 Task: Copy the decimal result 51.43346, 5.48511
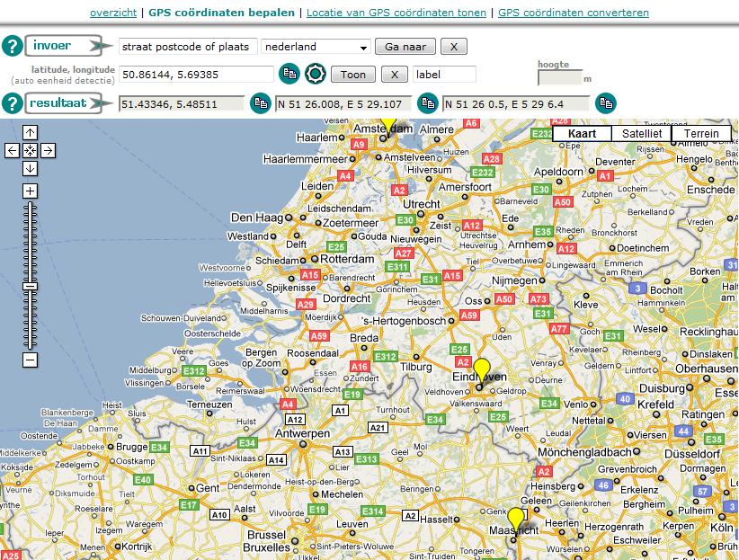260,103
